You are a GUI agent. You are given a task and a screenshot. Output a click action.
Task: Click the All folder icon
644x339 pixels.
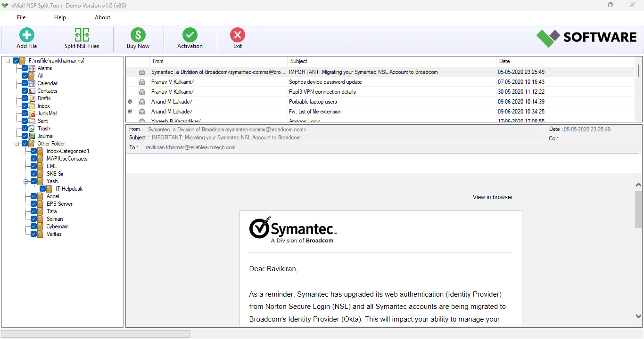pyautogui.click(x=32, y=76)
